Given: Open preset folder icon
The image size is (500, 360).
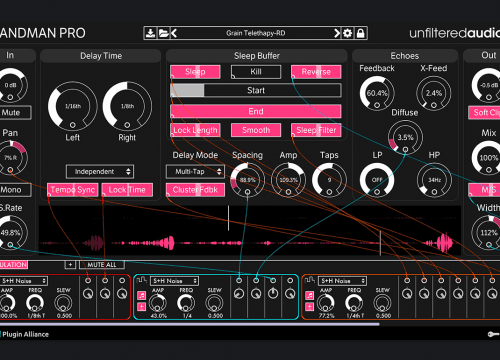Looking at the screenshot, I should click(163, 33).
